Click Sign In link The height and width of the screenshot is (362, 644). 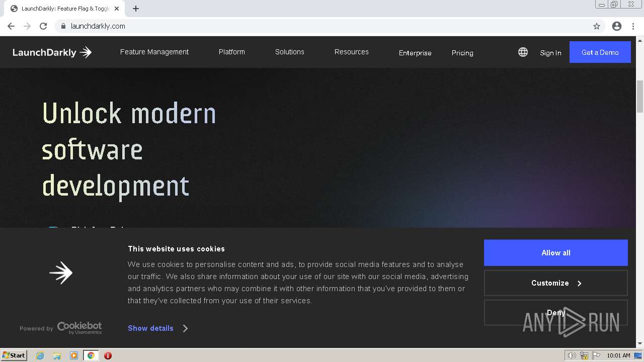550,53
